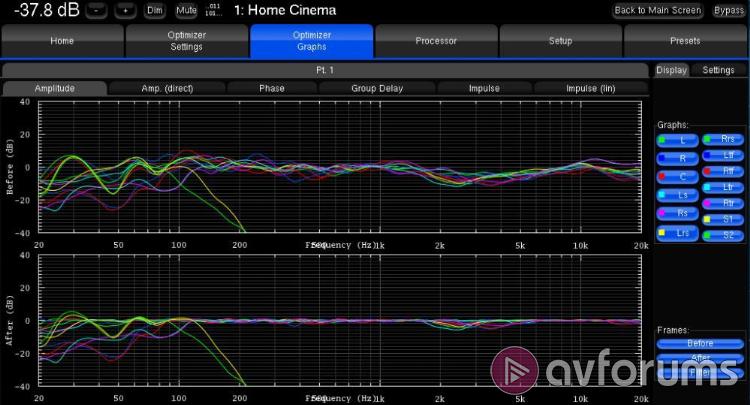Hide the red C channel graph
Viewport: 750px width, 405px height.
[x=677, y=177]
